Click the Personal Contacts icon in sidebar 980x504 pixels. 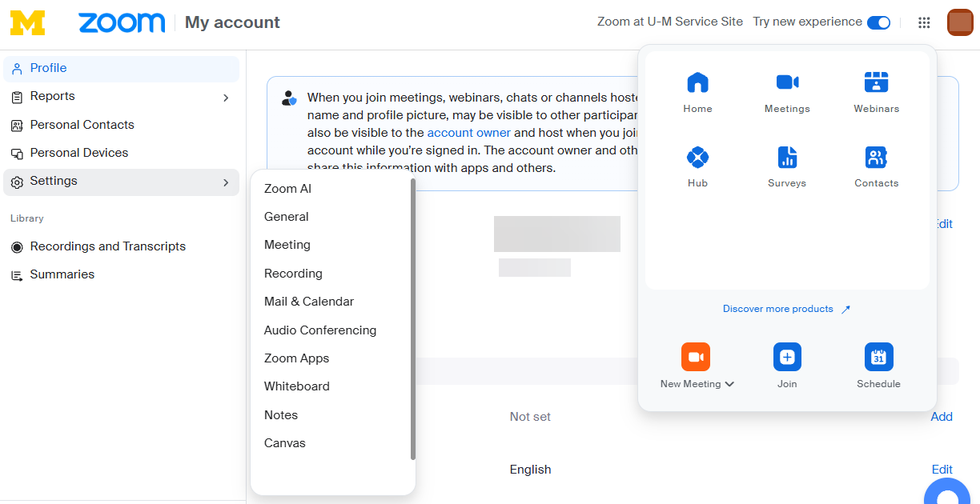pyautogui.click(x=17, y=126)
